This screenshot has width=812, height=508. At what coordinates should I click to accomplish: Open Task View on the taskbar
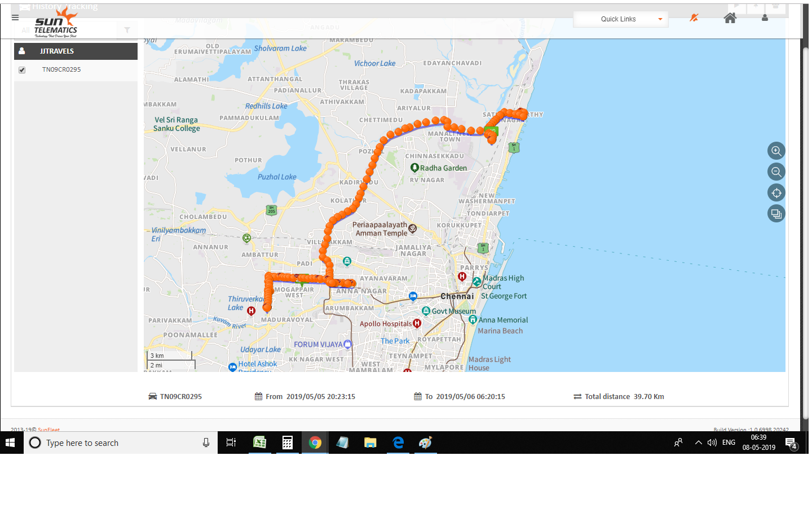(231, 443)
